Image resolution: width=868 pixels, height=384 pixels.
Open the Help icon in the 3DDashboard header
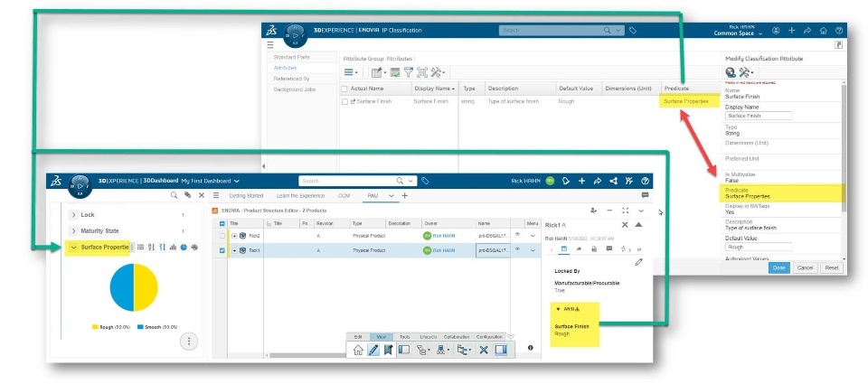[x=645, y=181]
